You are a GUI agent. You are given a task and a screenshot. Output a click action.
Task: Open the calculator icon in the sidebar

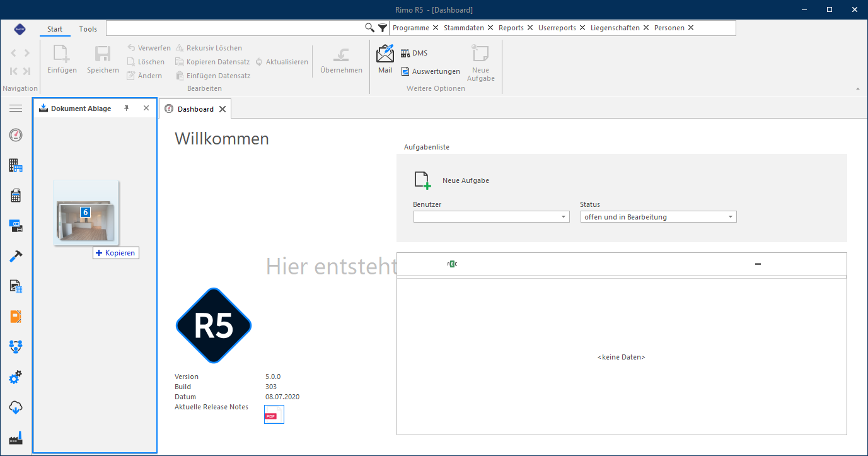[x=16, y=196]
